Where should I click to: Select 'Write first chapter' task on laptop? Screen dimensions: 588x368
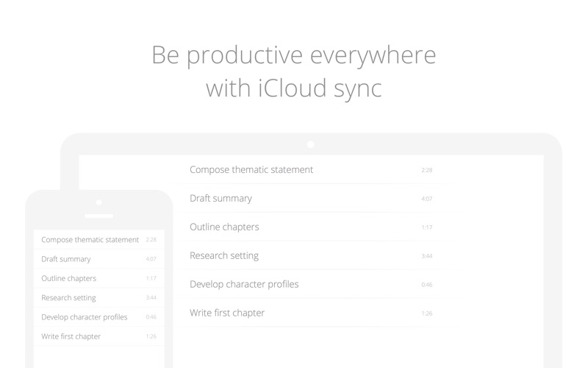pos(227,313)
